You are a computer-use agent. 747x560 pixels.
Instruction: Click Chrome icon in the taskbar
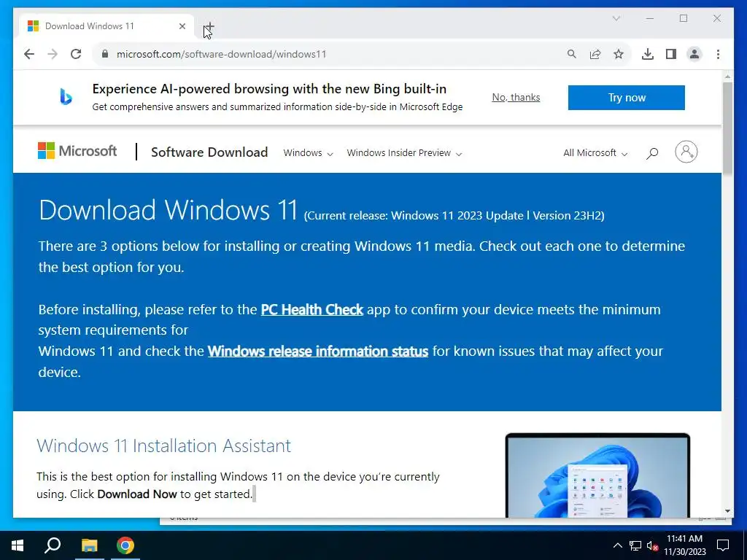125,545
